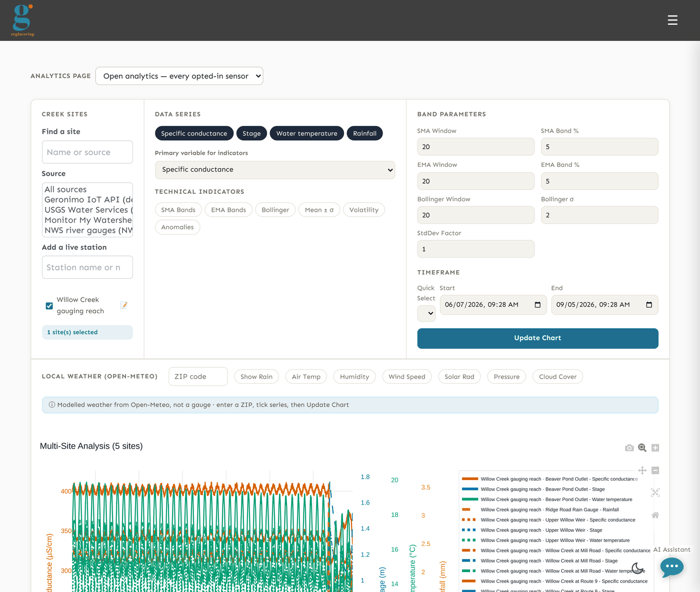Click the SMA Window value field
700x592 pixels.
(x=476, y=147)
